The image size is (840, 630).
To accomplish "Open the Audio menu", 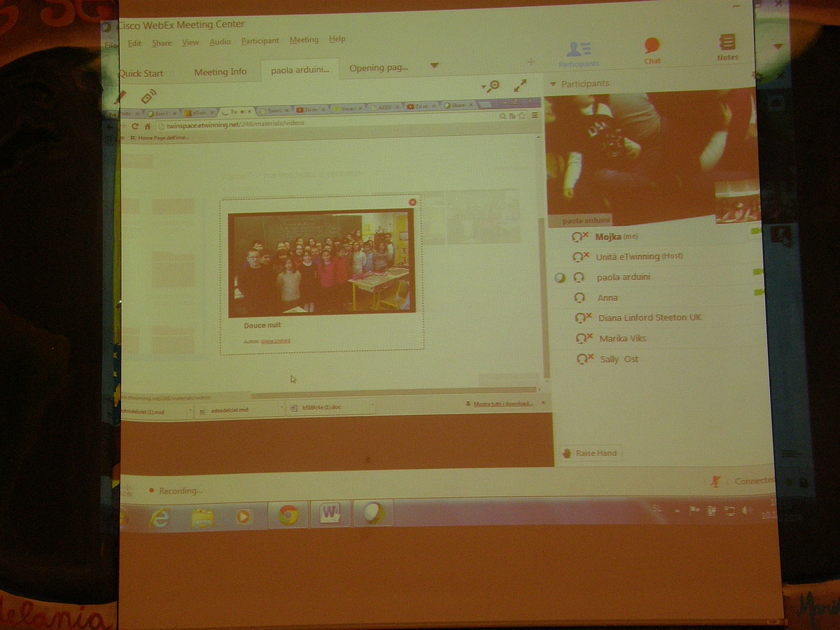I will [x=220, y=41].
